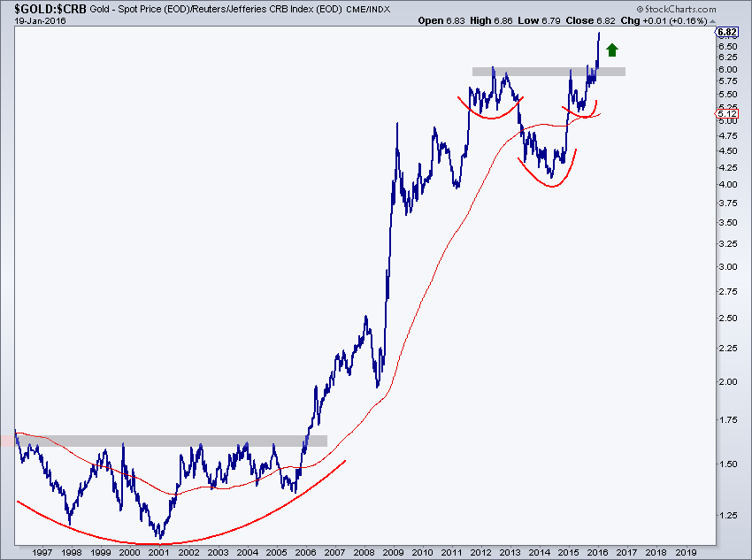Click the red 5.12 moving average tag
Screen dimensions: 752x560
click(726, 113)
